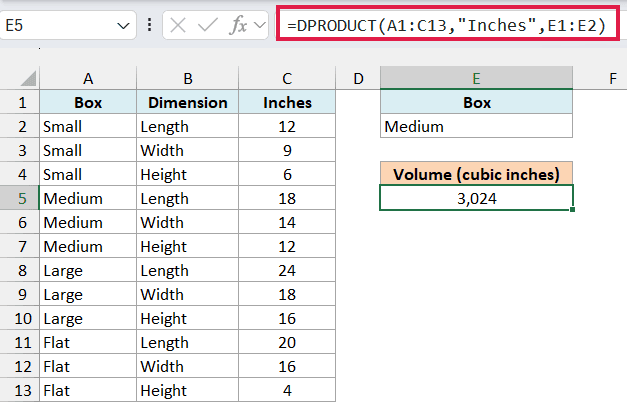Select row 5 header
This screenshot has height=402, width=627.
click(20, 198)
